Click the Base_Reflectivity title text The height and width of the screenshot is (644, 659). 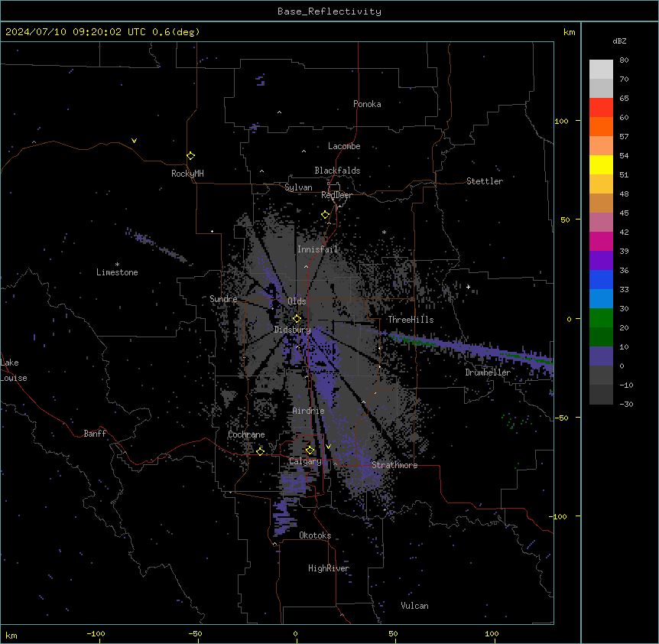pos(329,11)
